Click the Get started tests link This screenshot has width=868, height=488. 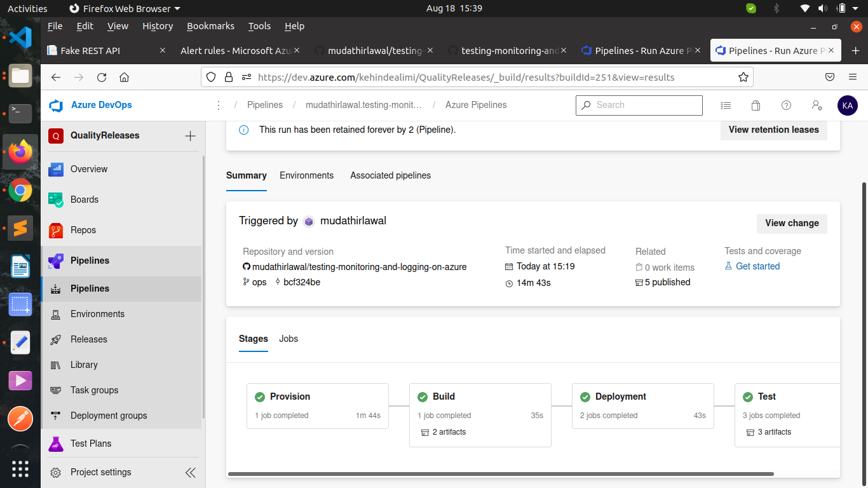757,266
